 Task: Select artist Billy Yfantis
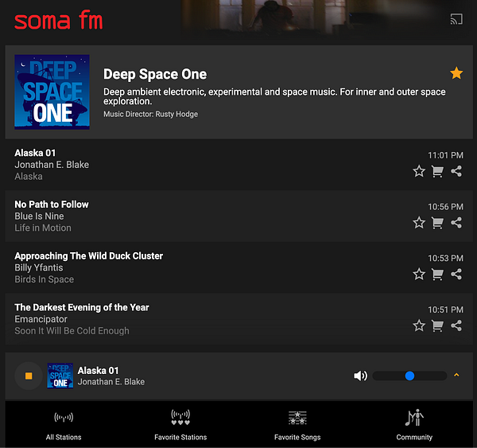(x=39, y=267)
